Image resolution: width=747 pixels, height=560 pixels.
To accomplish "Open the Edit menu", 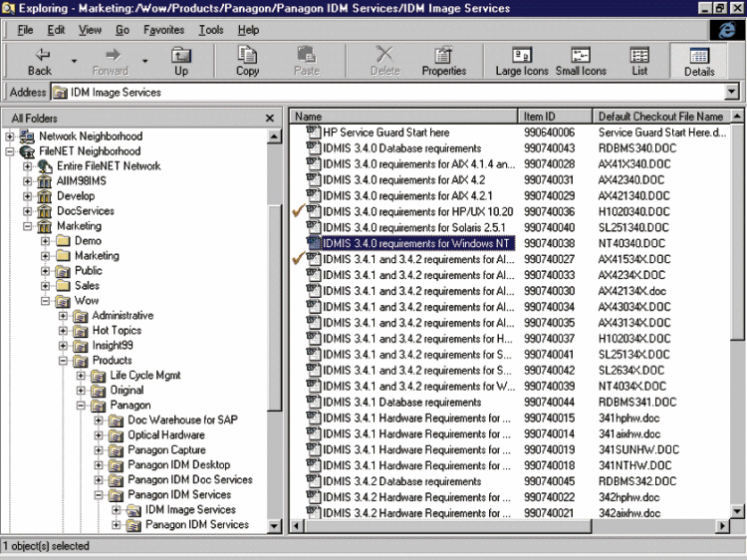I will click(x=56, y=30).
